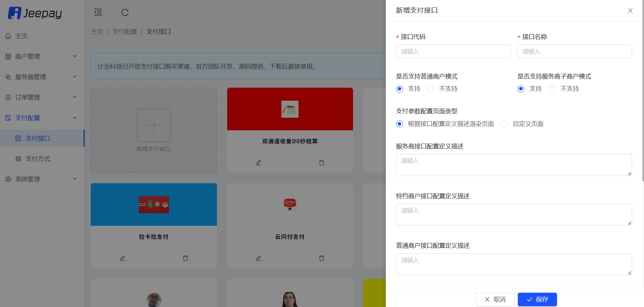Delete the 云闪付支付 interface

click(321, 258)
